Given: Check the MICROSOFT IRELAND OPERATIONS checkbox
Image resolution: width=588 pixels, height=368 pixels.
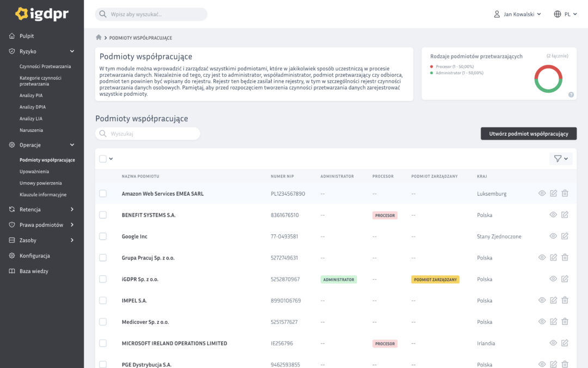Looking at the screenshot, I should tap(103, 343).
